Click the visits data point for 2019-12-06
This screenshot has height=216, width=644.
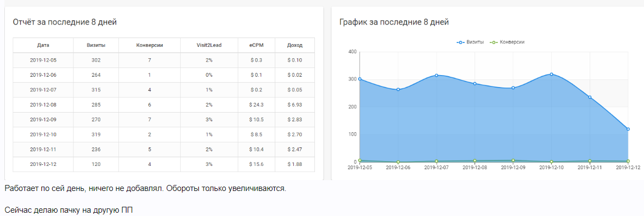[x=398, y=89]
